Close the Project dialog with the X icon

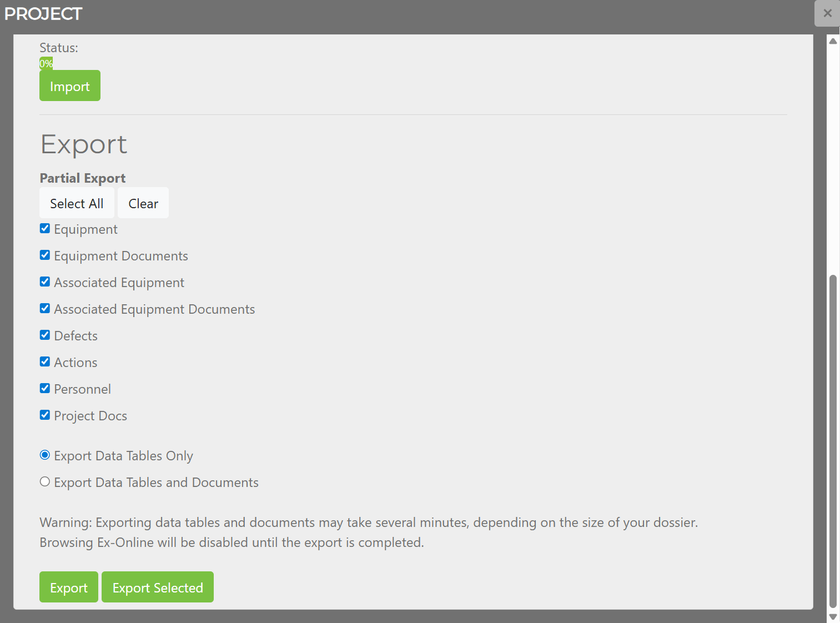[x=827, y=13]
